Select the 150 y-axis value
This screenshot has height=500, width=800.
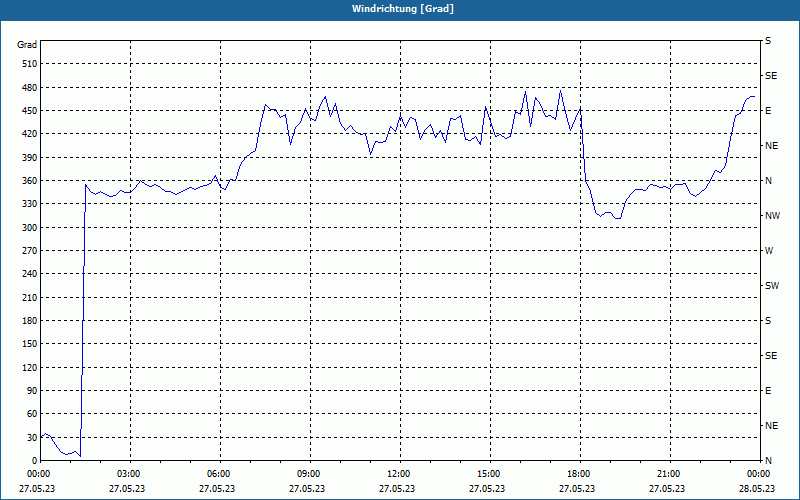click(29, 344)
